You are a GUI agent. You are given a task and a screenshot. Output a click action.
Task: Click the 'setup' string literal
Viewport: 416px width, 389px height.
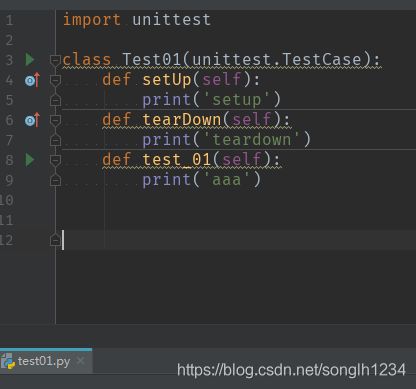tap(237, 100)
